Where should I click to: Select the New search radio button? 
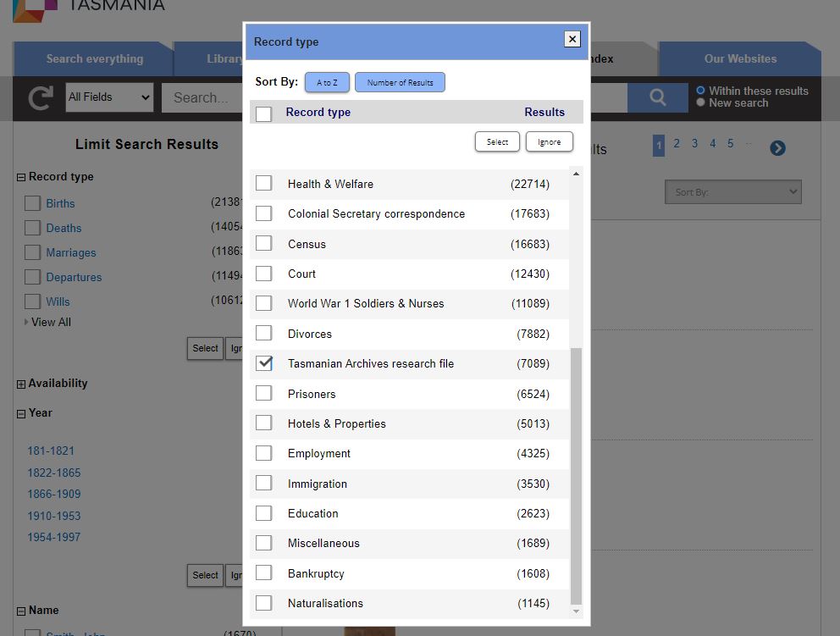pos(700,103)
